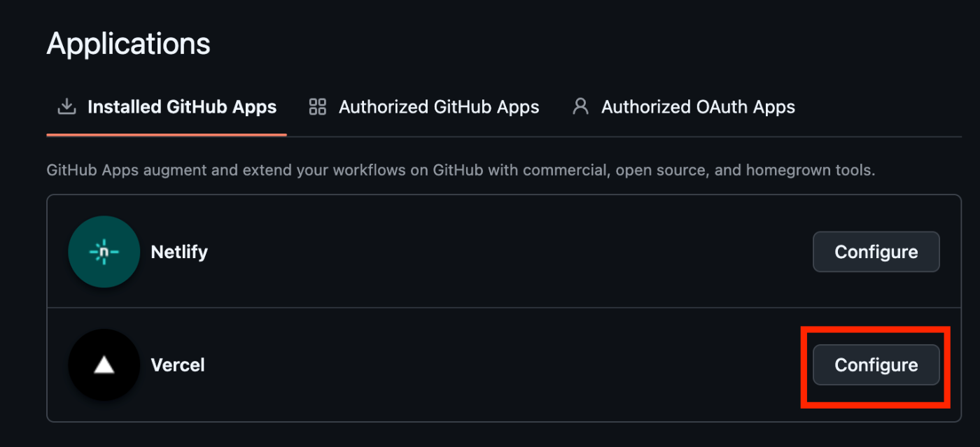Click the Vercel black triangle logo
Screen dimensions: 980x447
104,365
